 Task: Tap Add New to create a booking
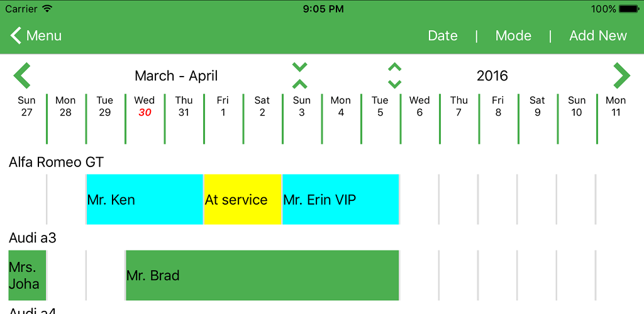coord(598,36)
